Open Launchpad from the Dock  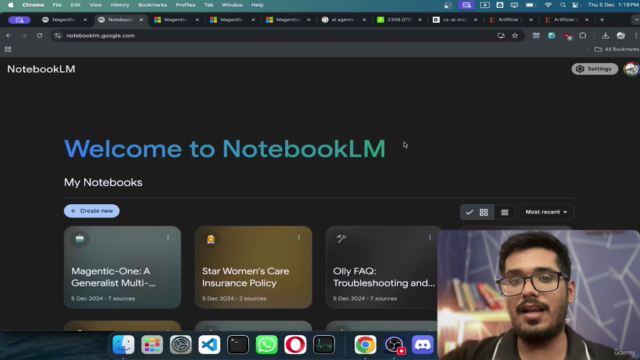152,345
